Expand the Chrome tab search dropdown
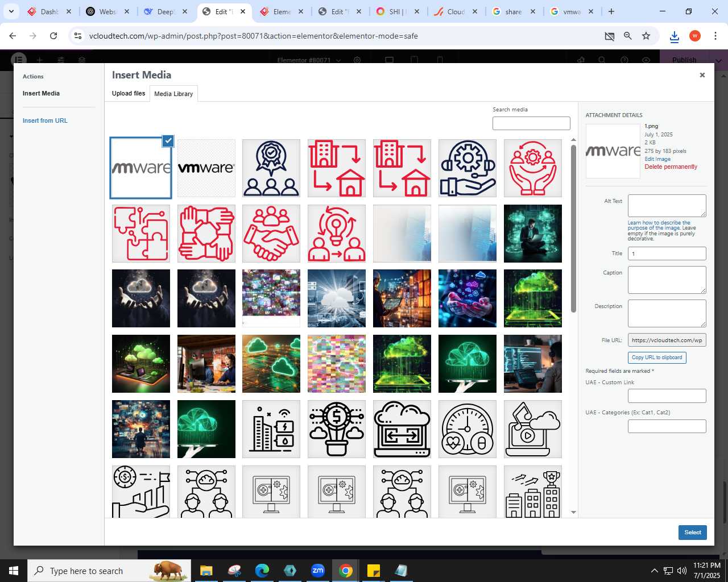The height and width of the screenshot is (582, 728). tap(11, 11)
